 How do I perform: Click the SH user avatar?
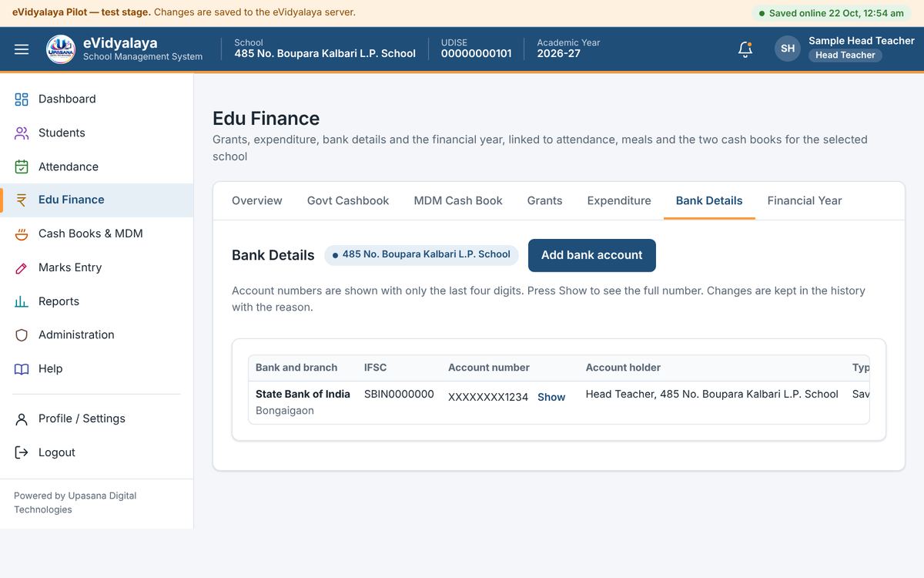click(788, 49)
